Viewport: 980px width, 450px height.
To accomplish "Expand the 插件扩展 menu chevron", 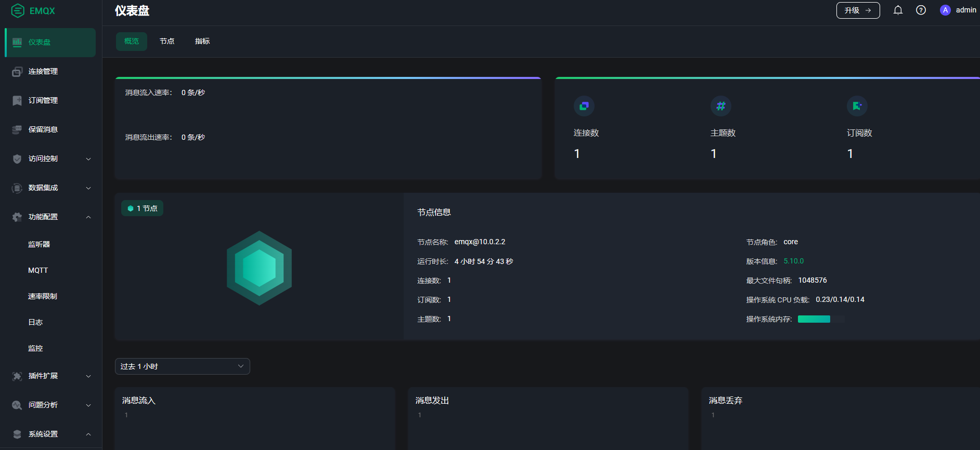I will pos(88,376).
